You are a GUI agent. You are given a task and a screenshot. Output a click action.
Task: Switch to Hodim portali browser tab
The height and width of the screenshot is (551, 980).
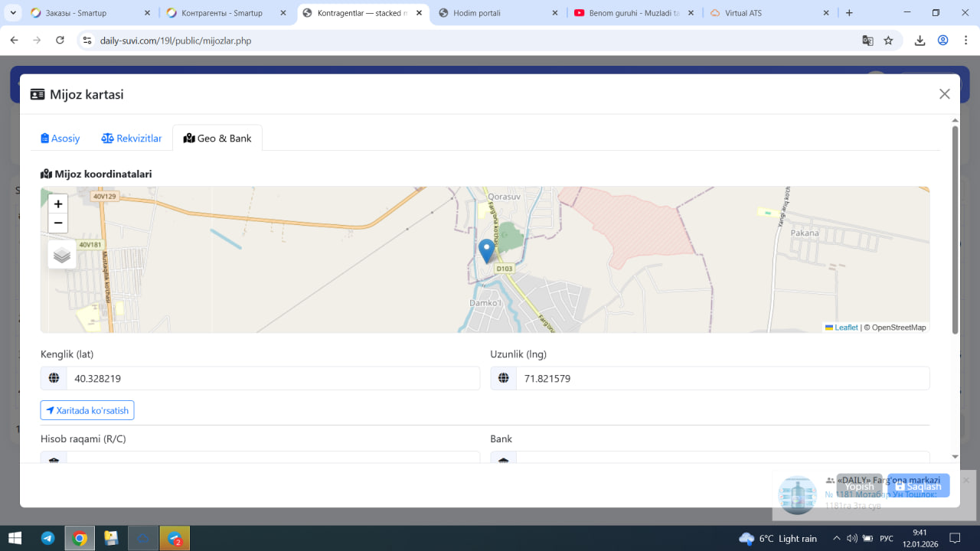click(498, 13)
